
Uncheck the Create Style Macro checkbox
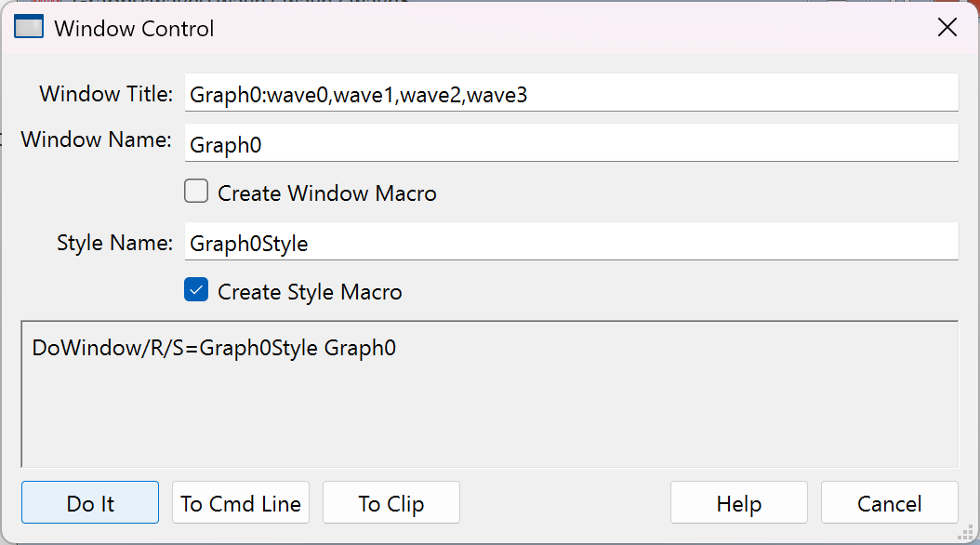click(196, 291)
